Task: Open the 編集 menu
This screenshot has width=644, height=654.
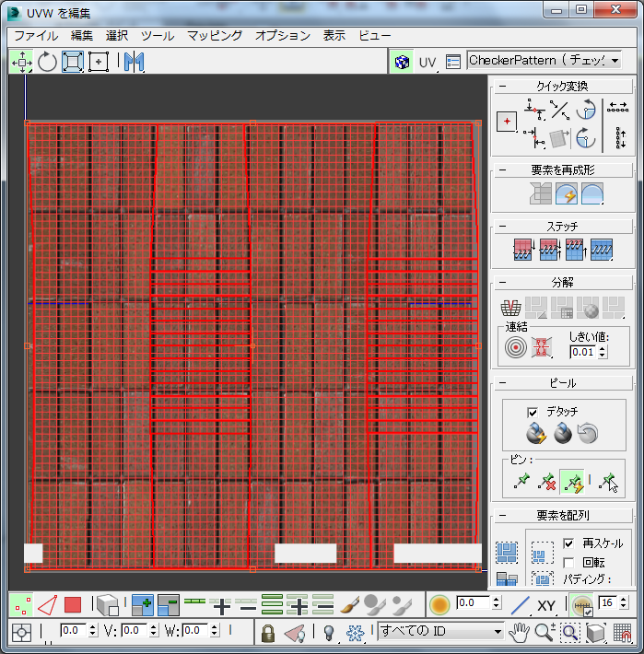Action: [x=82, y=36]
